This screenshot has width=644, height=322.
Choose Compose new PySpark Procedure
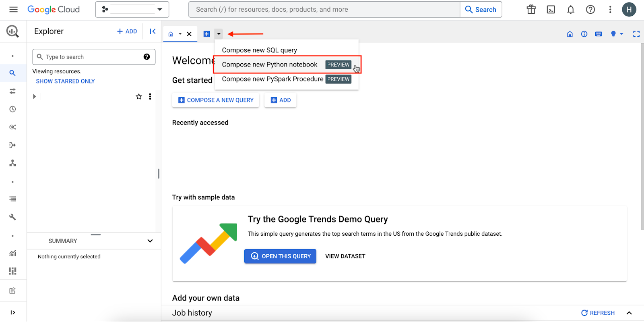pos(287,79)
